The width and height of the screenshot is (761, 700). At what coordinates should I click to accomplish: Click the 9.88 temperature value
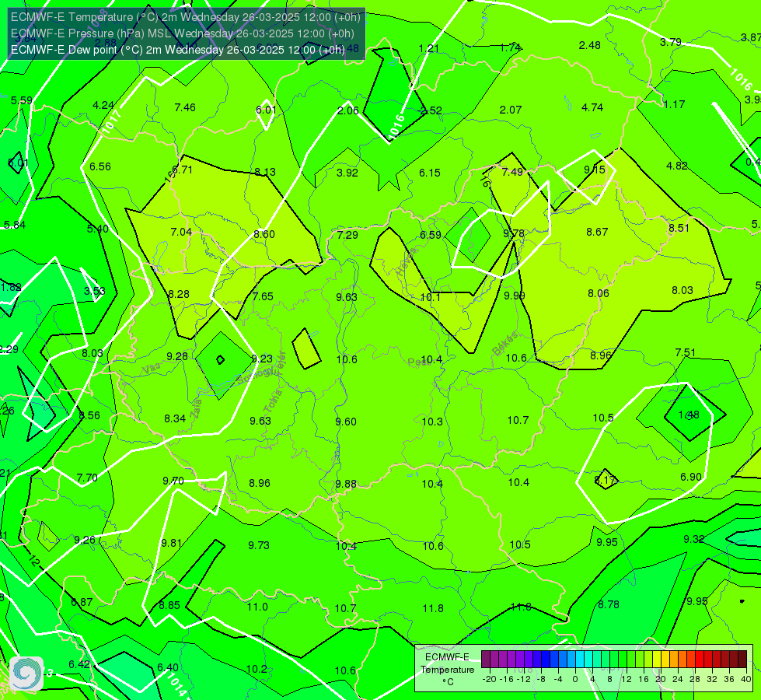click(x=346, y=484)
